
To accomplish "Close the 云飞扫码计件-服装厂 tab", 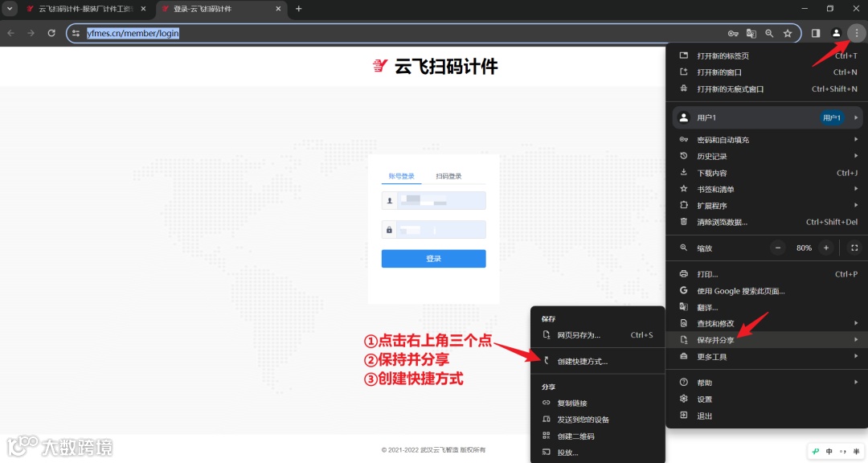I will coord(143,9).
